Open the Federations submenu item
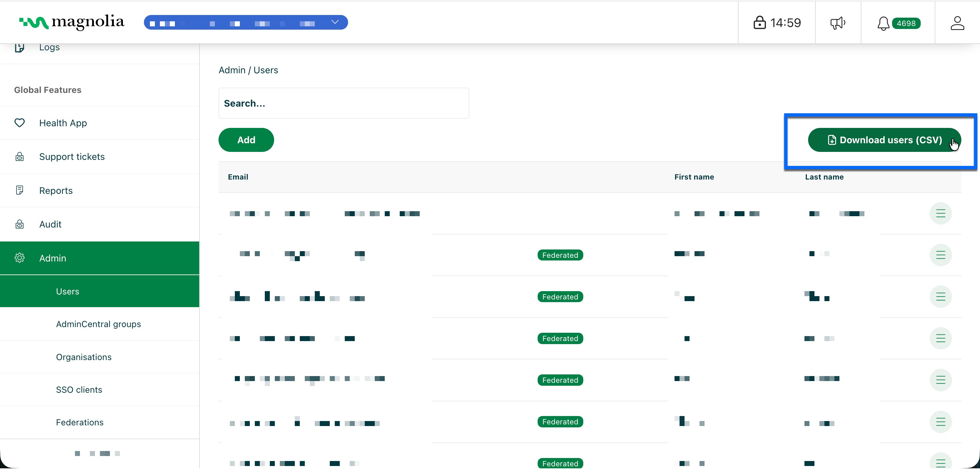The image size is (980, 471). tap(80, 422)
